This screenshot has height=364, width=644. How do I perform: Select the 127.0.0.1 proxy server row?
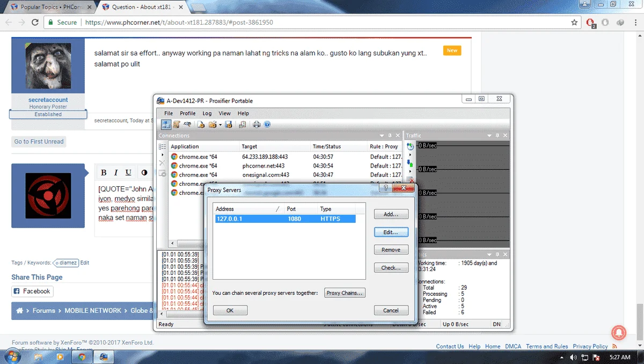[284, 219]
